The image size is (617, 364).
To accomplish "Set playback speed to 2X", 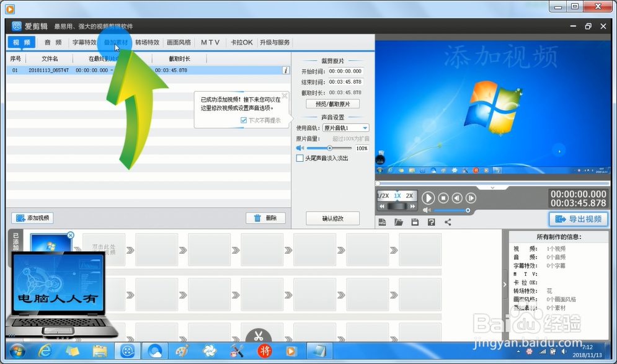I will [x=409, y=195].
